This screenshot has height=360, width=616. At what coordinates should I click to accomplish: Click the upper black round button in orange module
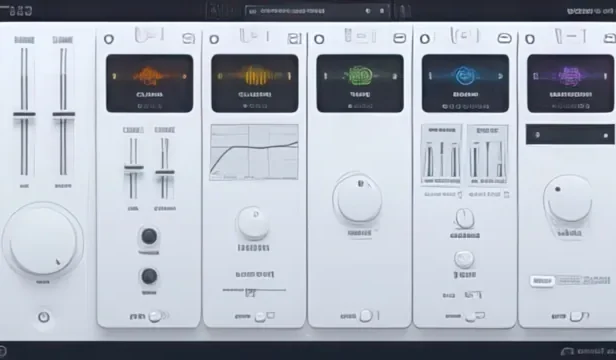[149, 237]
